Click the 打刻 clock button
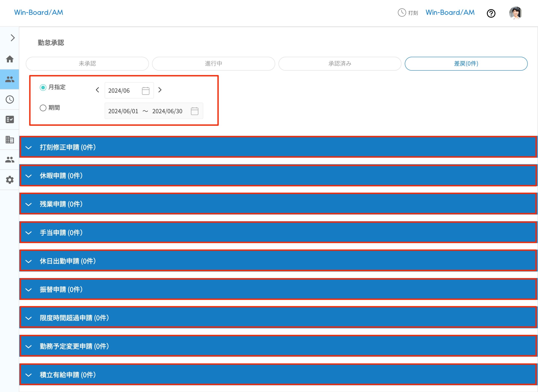Image resolution: width=538 pixels, height=392 pixels. [x=408, y=13]
